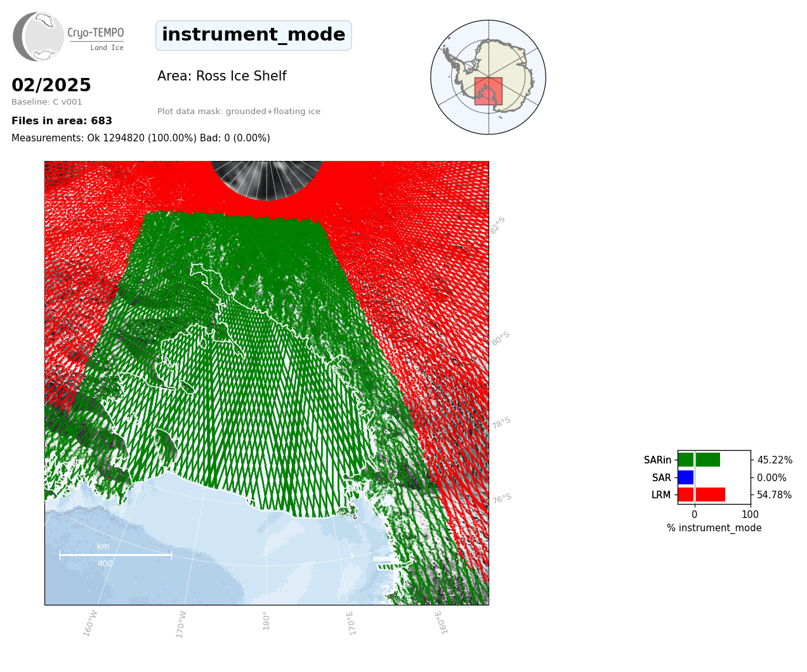807x672 pixels.
Task: Click the 'Plot data mask' caption
Action: [x=239, y=112]
